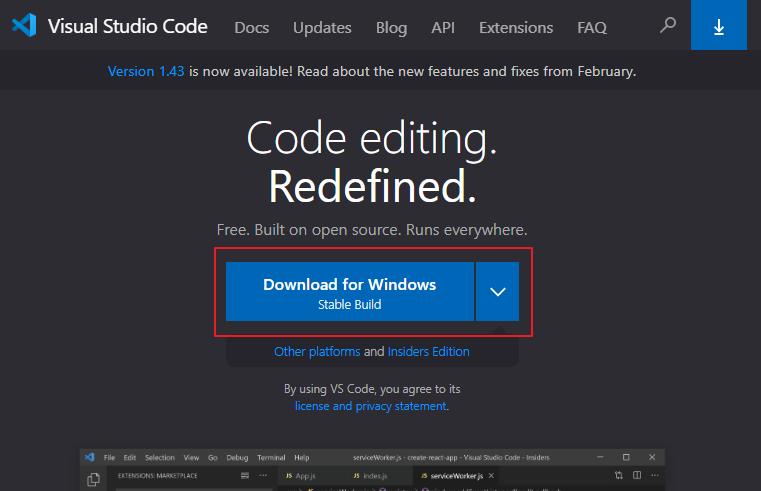Click the clear extensions list icon in preview

(245, 475)
